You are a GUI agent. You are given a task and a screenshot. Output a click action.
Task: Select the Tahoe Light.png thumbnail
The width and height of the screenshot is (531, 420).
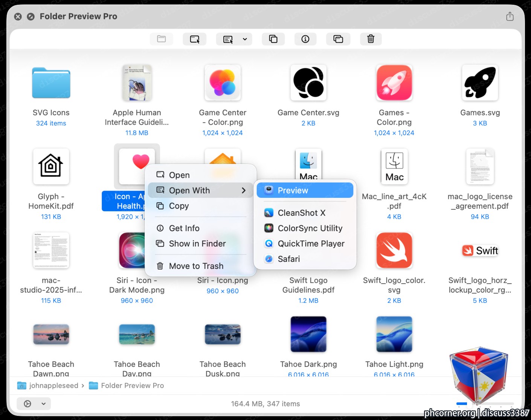coord(394,334)
